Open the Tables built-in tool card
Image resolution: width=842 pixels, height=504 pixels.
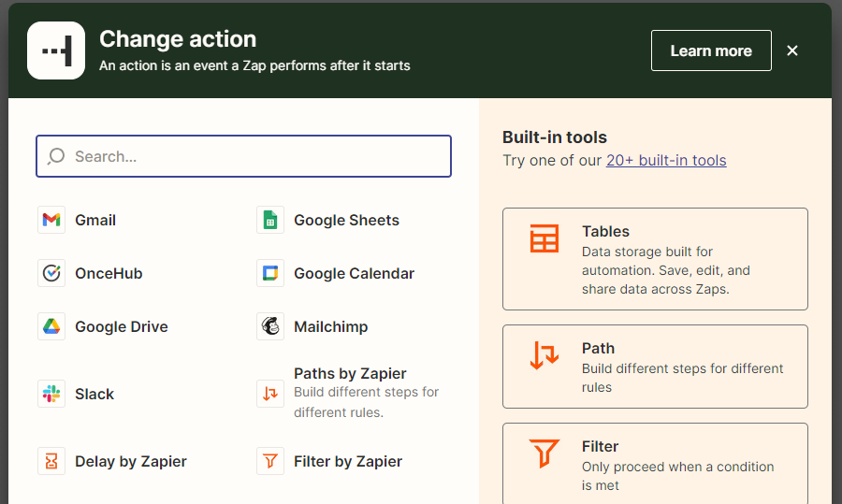655,259
